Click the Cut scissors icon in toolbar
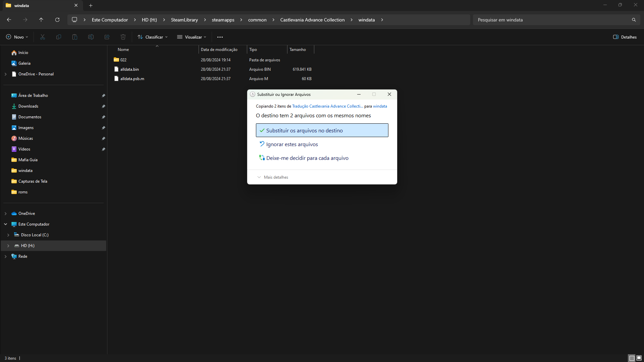 point(43,37)
